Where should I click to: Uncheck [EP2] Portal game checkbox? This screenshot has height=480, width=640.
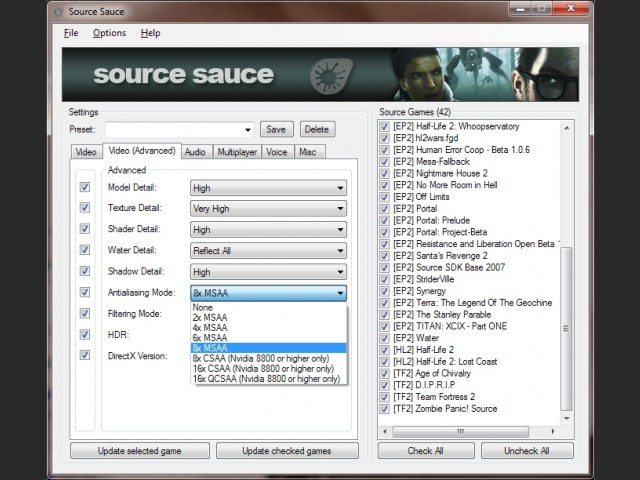click(x=384, y=209)
